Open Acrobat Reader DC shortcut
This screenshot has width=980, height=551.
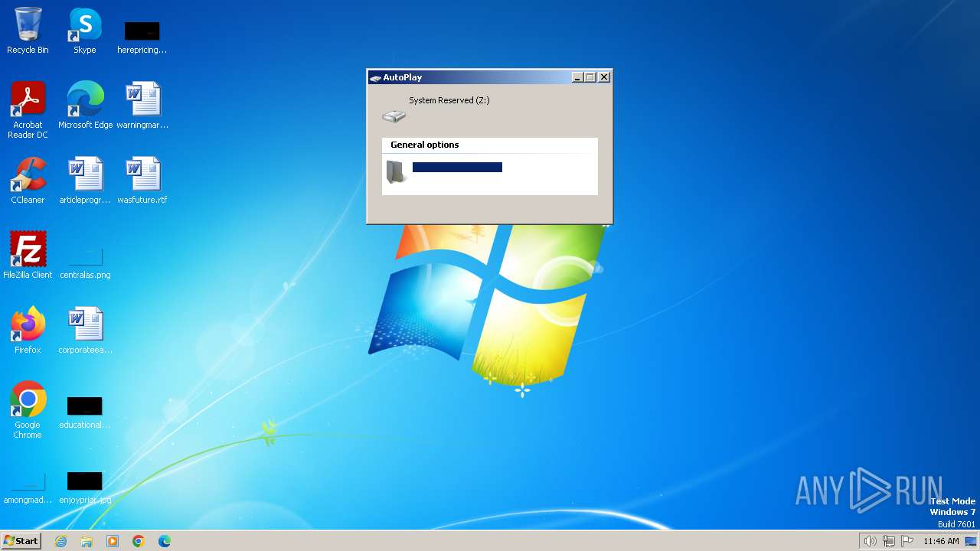[x=28, y=110]
